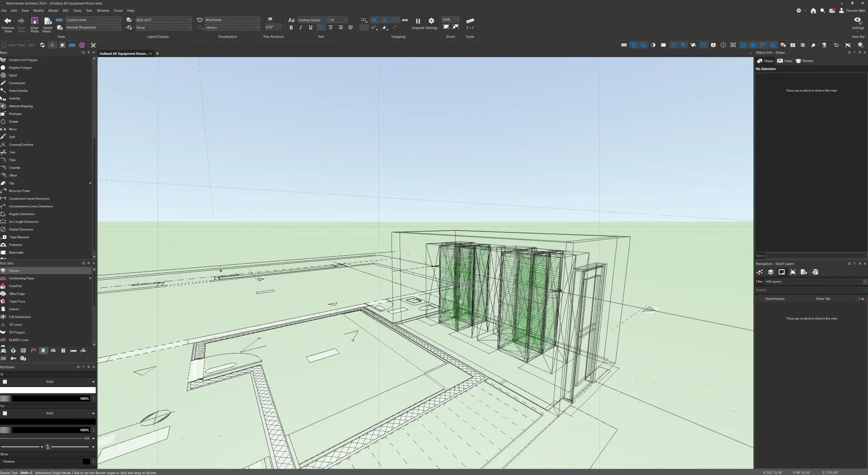Screen dimensions: 868x475
Task: Toggle justify text alignment
Action: (x=350, y=28)
